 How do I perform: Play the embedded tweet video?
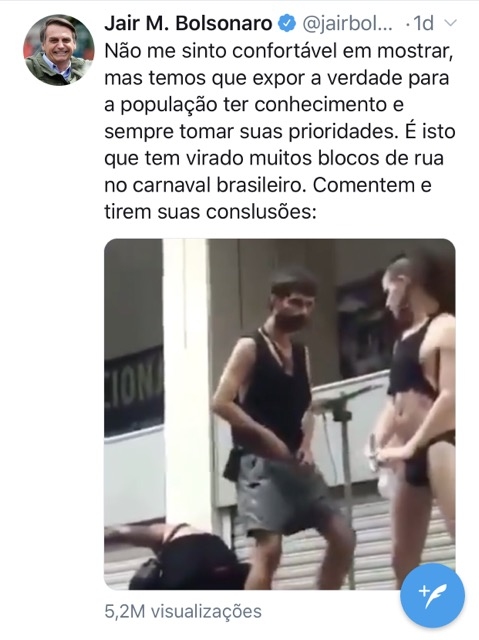(280, 413)
